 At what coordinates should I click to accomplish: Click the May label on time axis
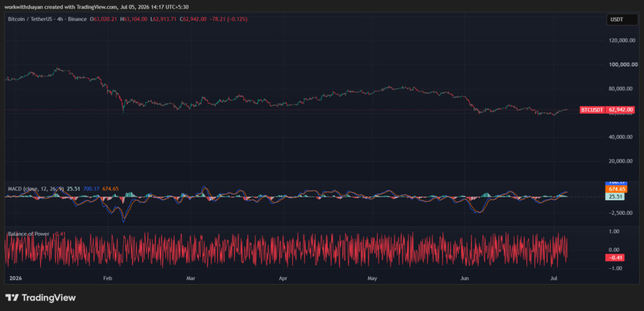point(372,278)
